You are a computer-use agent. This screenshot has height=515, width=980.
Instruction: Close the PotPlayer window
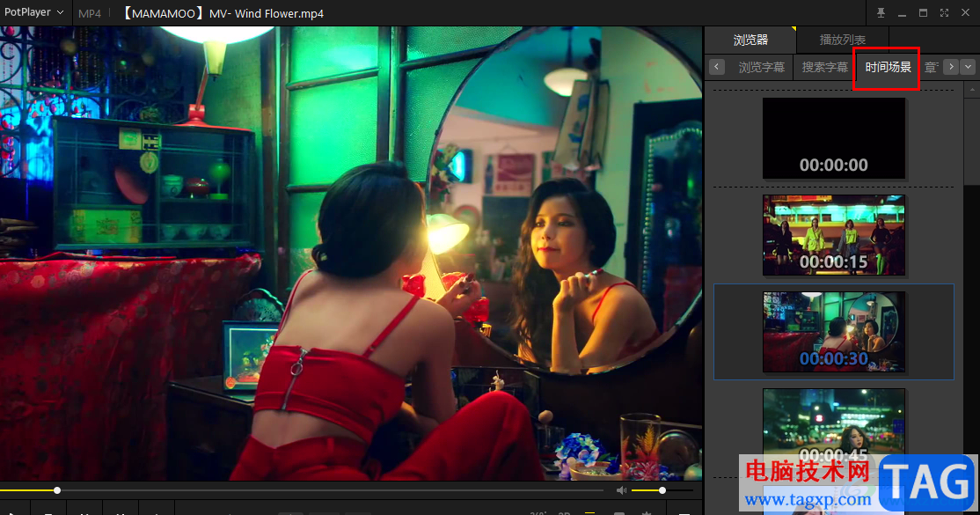coord(966,12)
